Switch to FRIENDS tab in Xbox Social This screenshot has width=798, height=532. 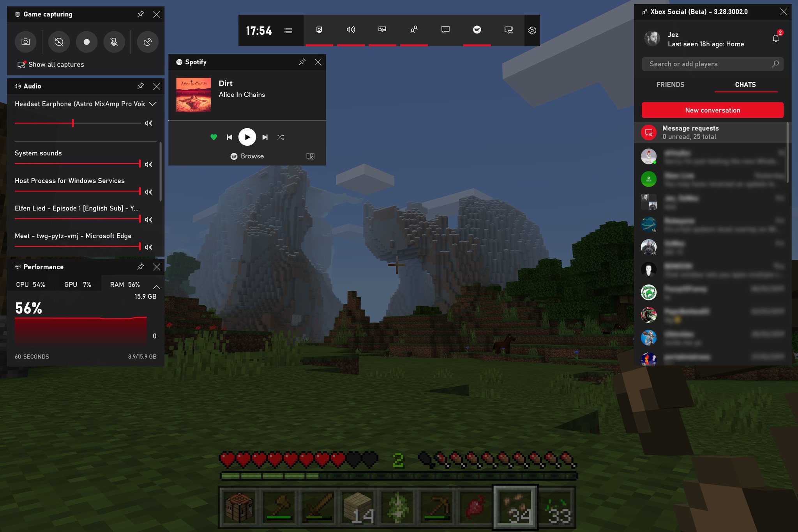pyautogui.click(x=669, y=84)
